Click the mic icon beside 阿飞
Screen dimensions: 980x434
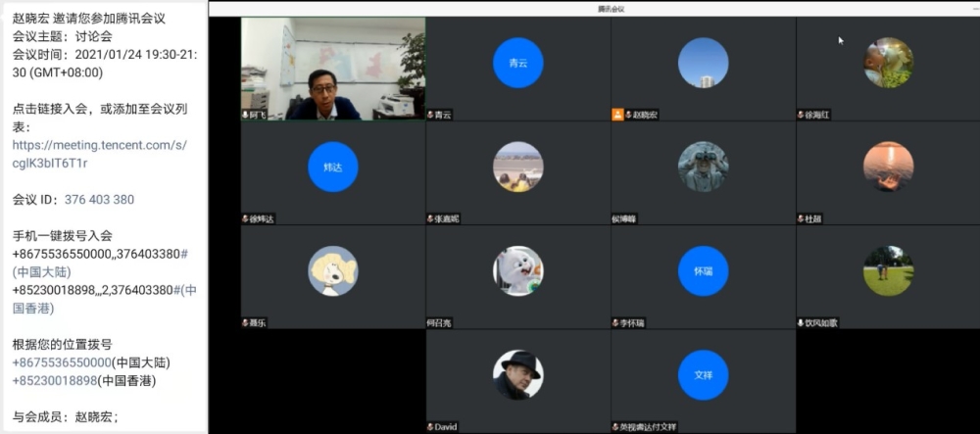[x=245, y=115]
